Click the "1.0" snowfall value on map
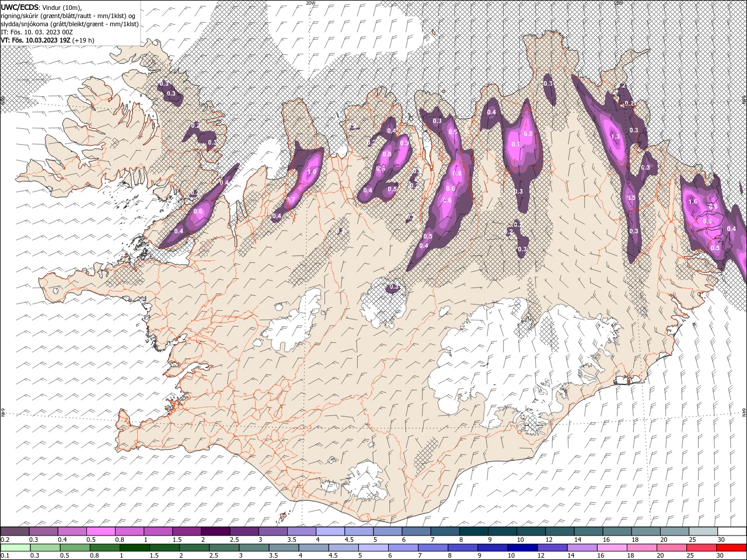This screenshot has height=560, width=747. click(x=311, y=172)
